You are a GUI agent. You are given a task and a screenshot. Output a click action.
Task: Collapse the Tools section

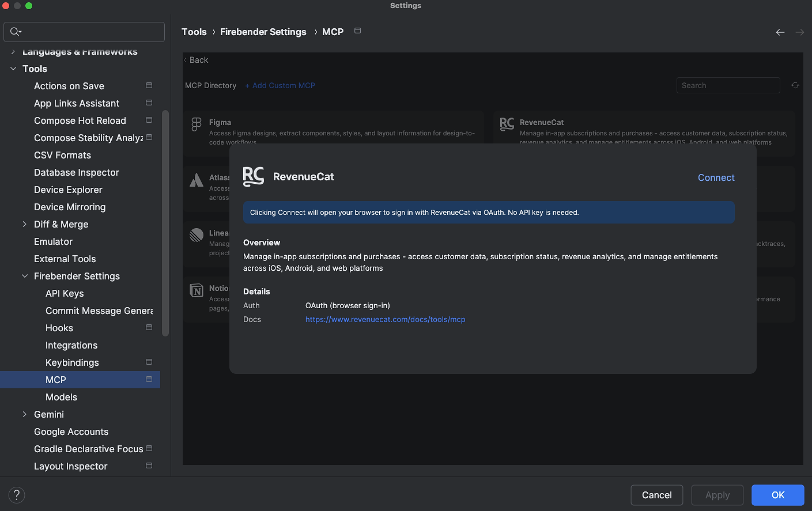[13, 69]
